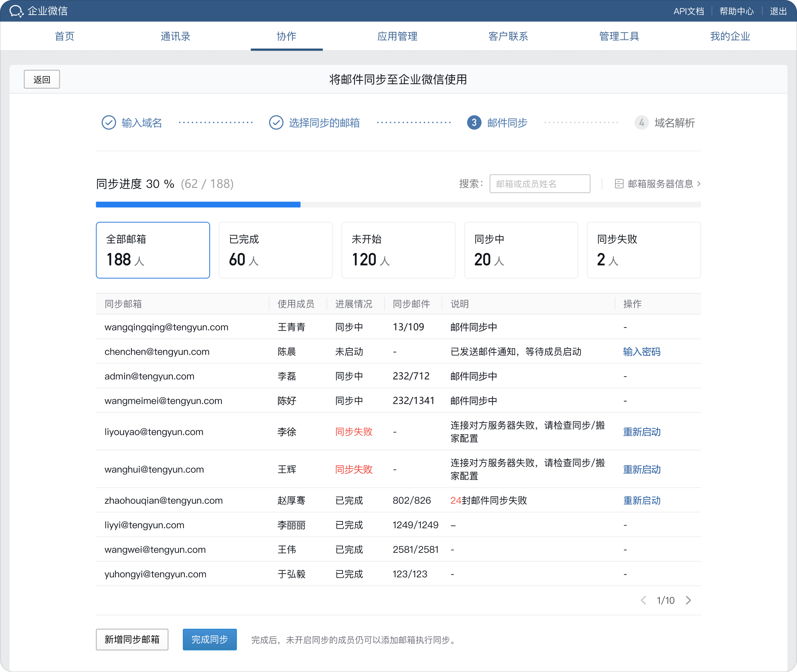Click 重新启动 for liyouyao@tengyun.com
Image resolution: width=797 pixels, height=672 pixels.
(642, 432)
